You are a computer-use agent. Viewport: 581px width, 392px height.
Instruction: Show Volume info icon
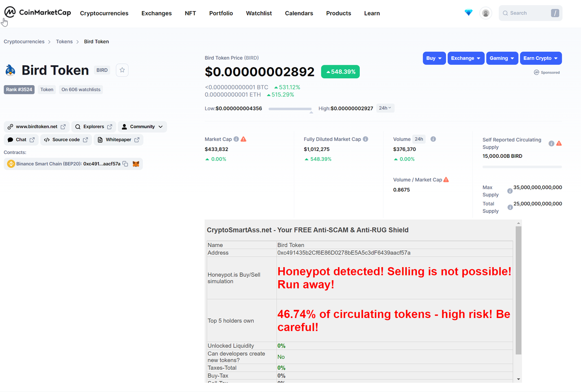pos(433,139)
